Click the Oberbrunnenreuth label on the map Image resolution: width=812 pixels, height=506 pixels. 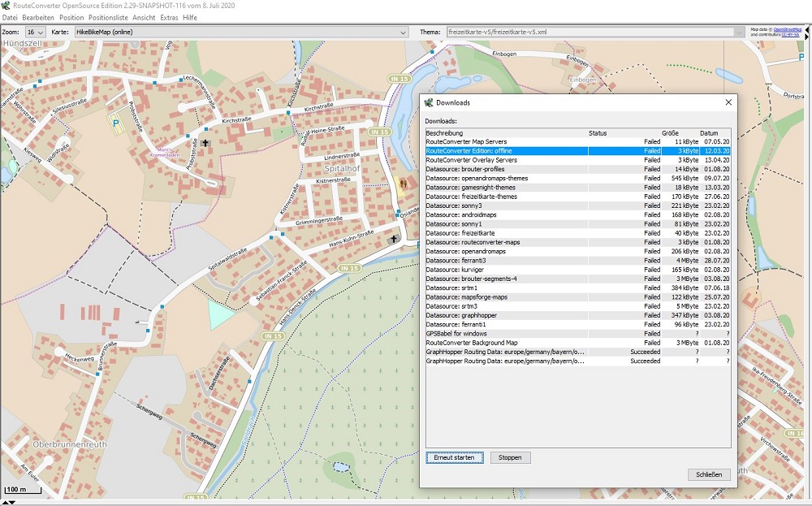tap(70, 444)
